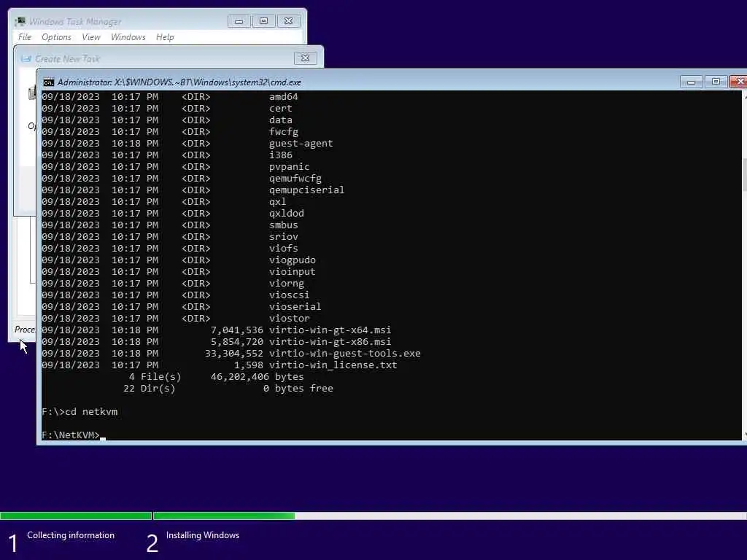
Task: Minimize the cmd.exe window
Action: [x=692, y=82]
